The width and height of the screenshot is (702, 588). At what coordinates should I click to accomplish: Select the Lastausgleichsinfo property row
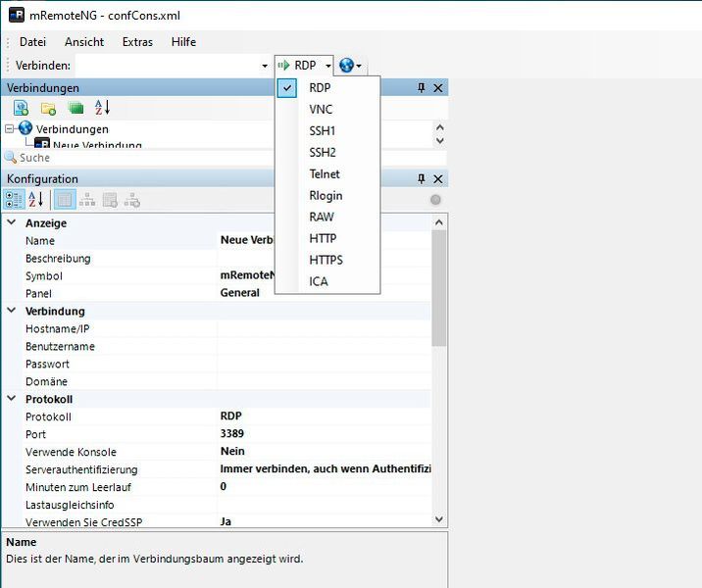pos(227,505)
